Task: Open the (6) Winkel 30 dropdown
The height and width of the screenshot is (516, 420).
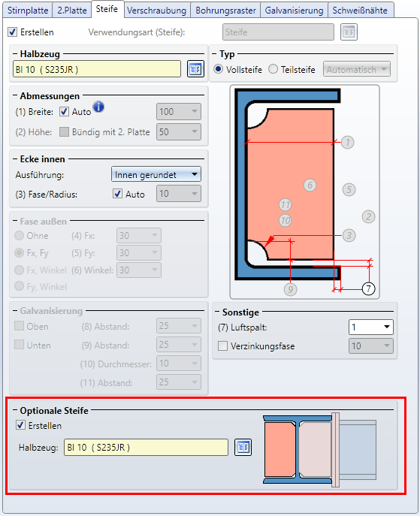Action: [139, 270]
